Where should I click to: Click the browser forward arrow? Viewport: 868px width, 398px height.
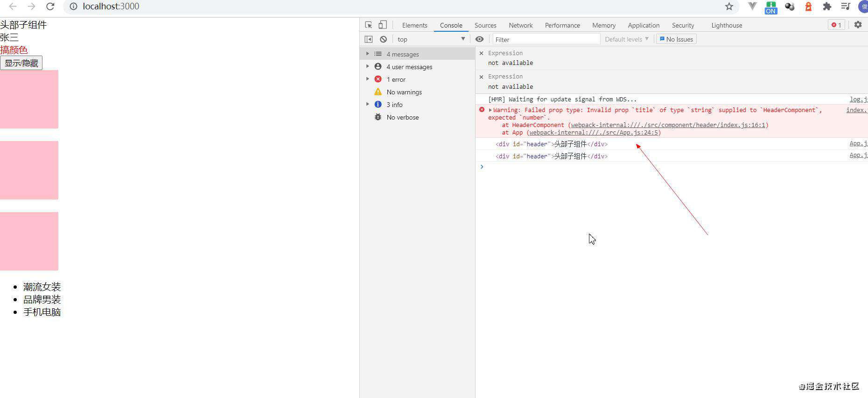[31, 7]
